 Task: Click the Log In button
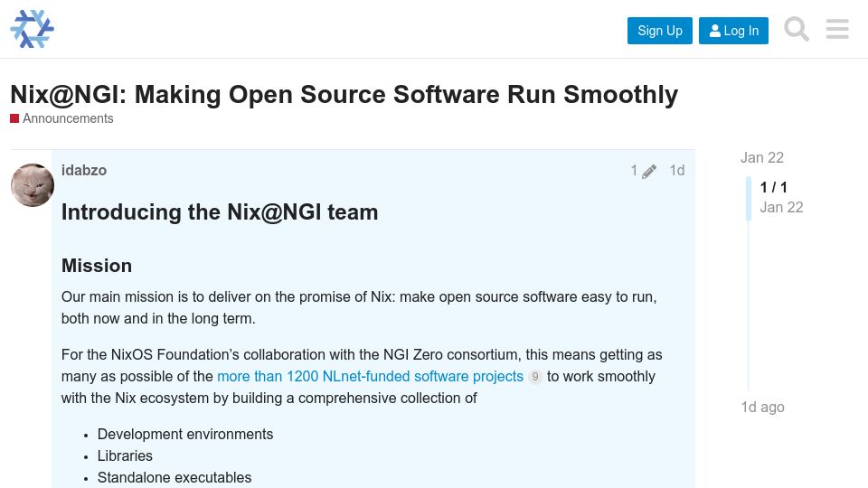(x=733, y=31)
